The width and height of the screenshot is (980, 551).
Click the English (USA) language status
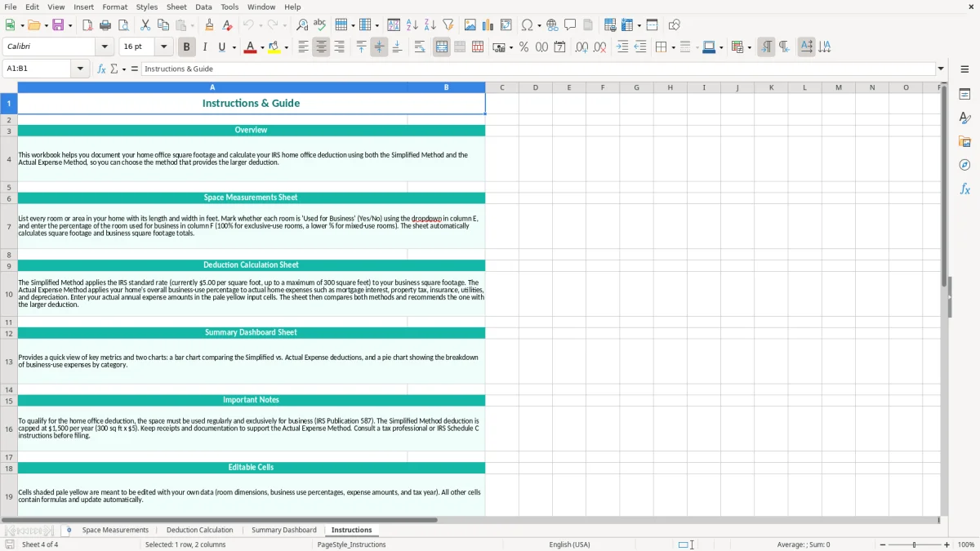(x=569, y=544)
